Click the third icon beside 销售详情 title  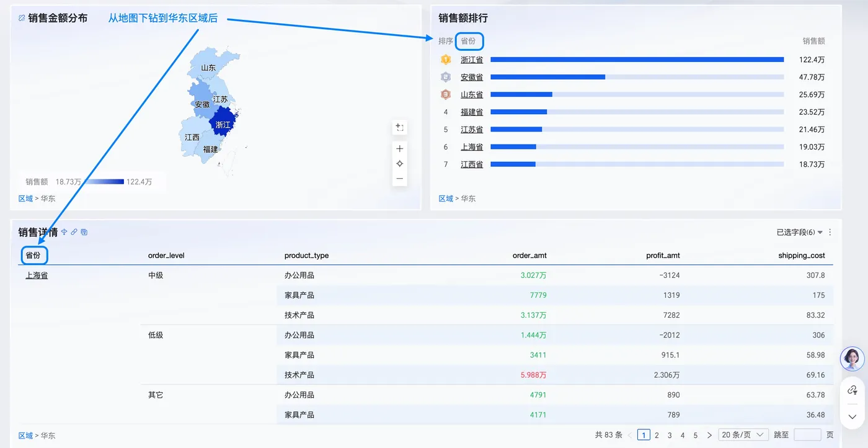84,232
